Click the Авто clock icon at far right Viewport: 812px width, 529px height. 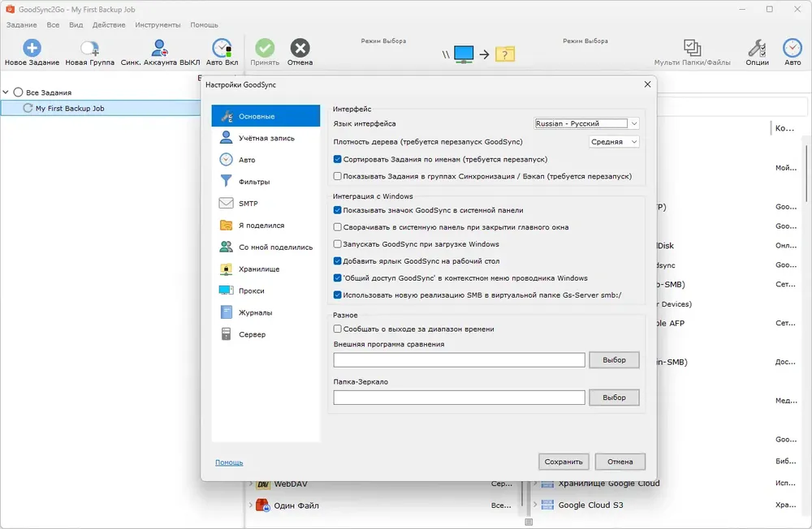[793, 48]
